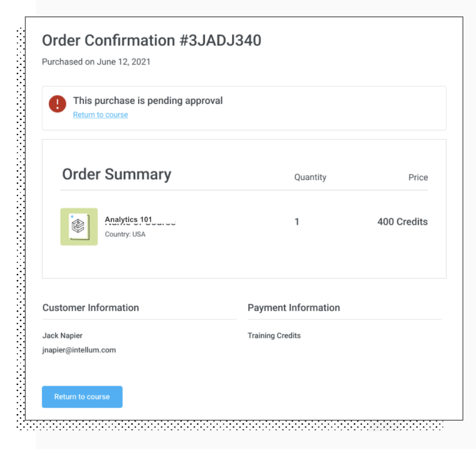The width and height of the screenshot is (476, 449).
Task: Click the pending approval message text
Action: [x=148, y=100]
